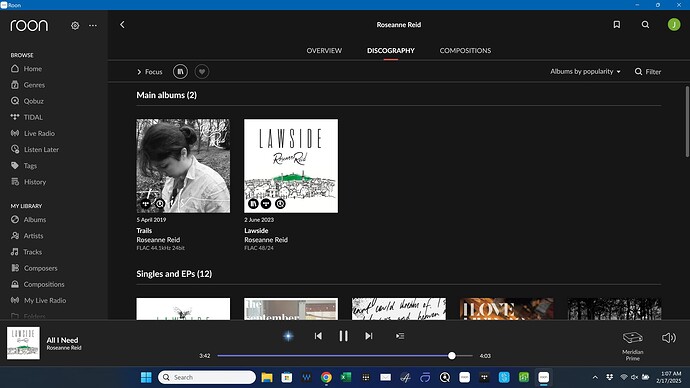Open Roon settings gear icon
The height and width of the screenshot is (388, 690).
tap(75, 26)
